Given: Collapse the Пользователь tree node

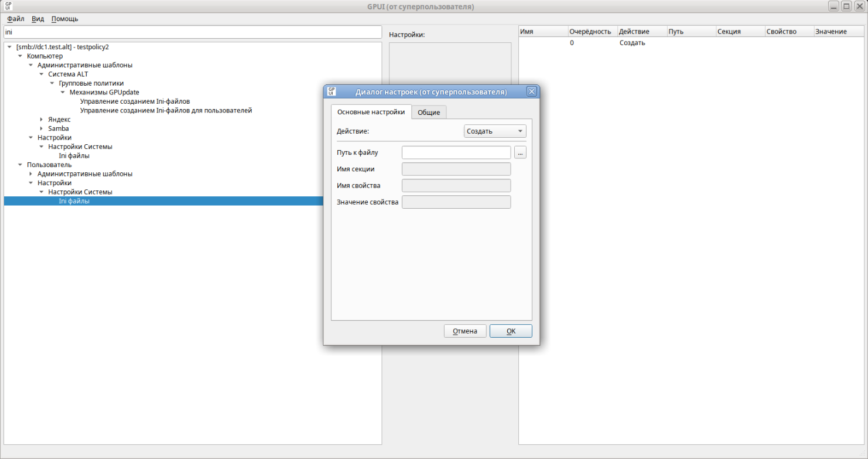Looking at the screenshot, I should [x=20, y=165].
